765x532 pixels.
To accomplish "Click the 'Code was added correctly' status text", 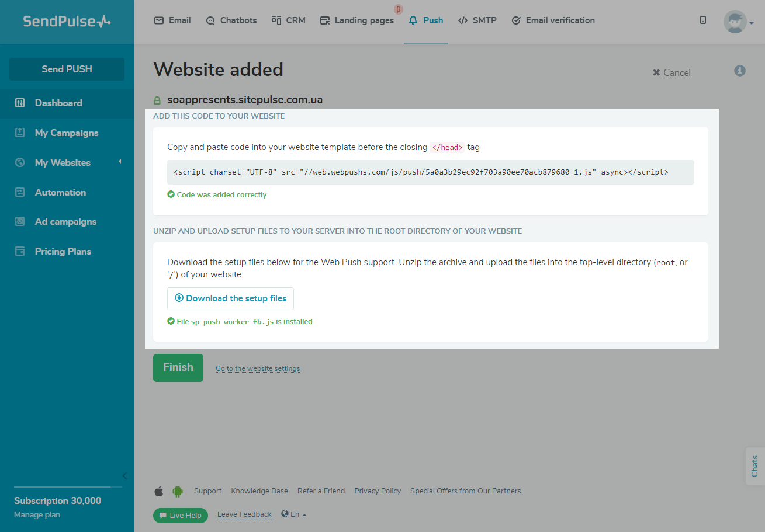I will (221, 195).
